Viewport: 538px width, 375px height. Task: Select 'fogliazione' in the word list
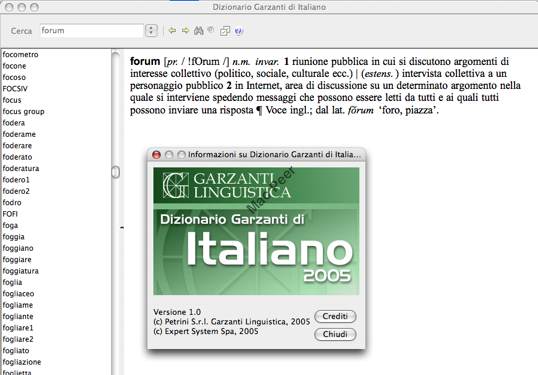[22, 362]
